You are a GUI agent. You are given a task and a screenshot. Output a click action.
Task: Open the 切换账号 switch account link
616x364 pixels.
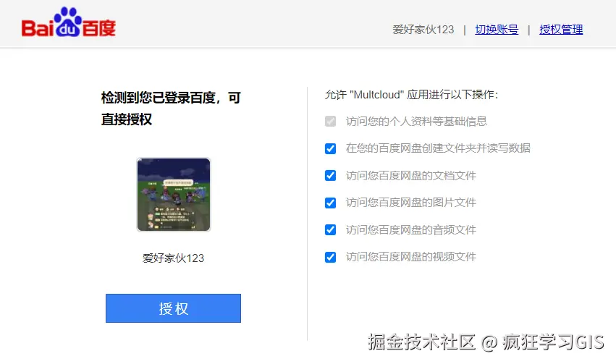[497, 30]
